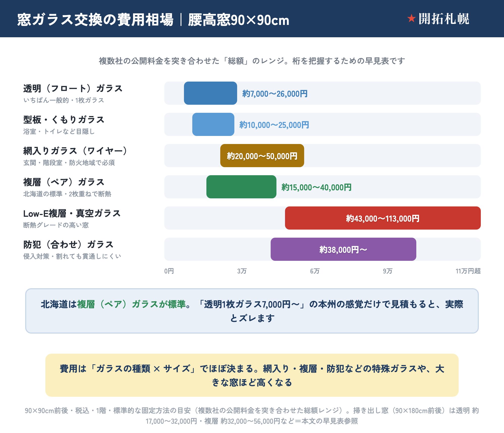Click the title 窓ガラス交換の費用相場

pyautogui.click(x=96, y=20)
